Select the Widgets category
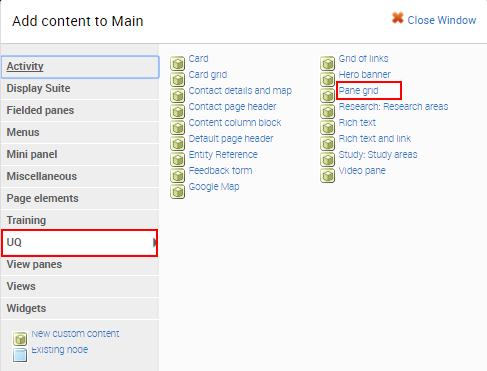487x371 pixels. (x=80, y=308)
